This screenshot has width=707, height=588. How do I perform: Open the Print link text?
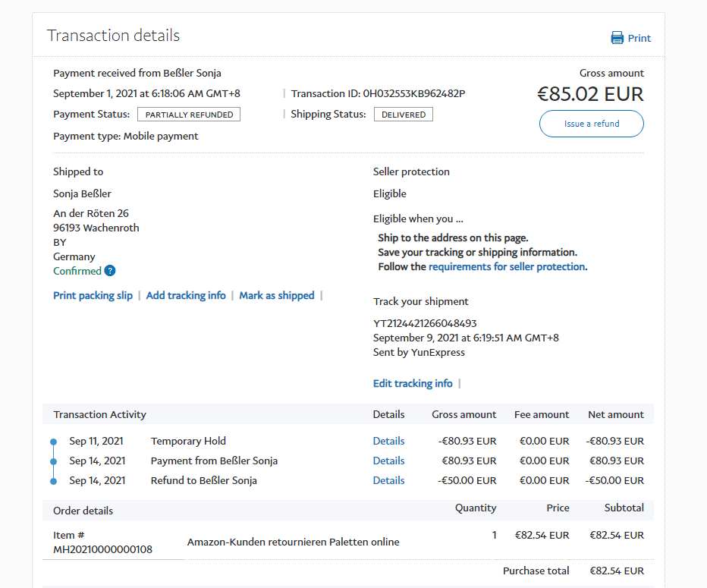point(639,38)
